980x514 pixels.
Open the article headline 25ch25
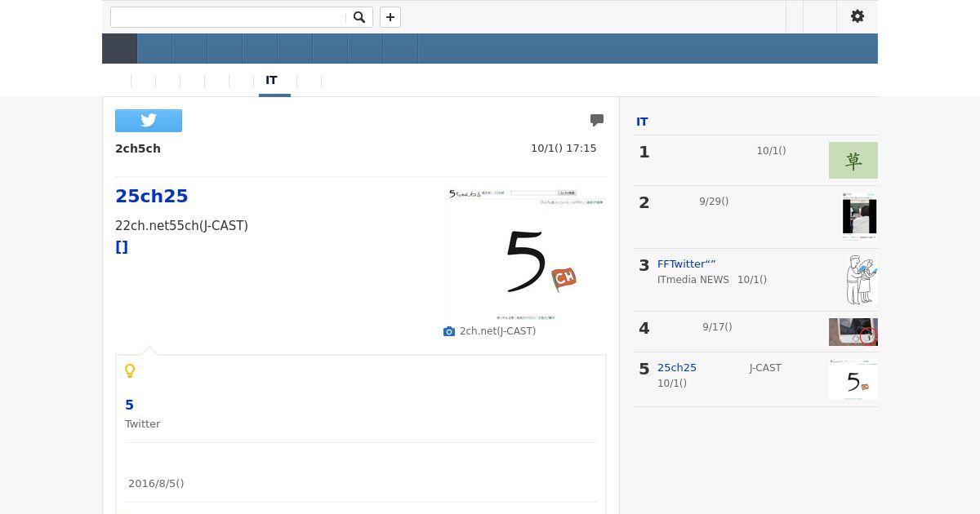[152, 196]
